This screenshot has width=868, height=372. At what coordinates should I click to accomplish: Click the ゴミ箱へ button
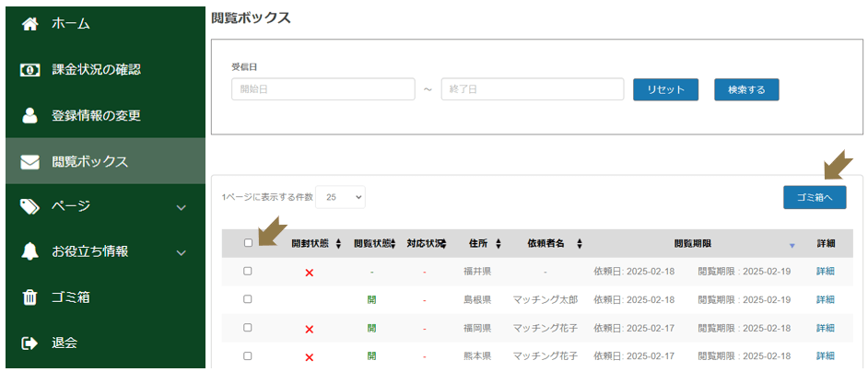point(815,197)
